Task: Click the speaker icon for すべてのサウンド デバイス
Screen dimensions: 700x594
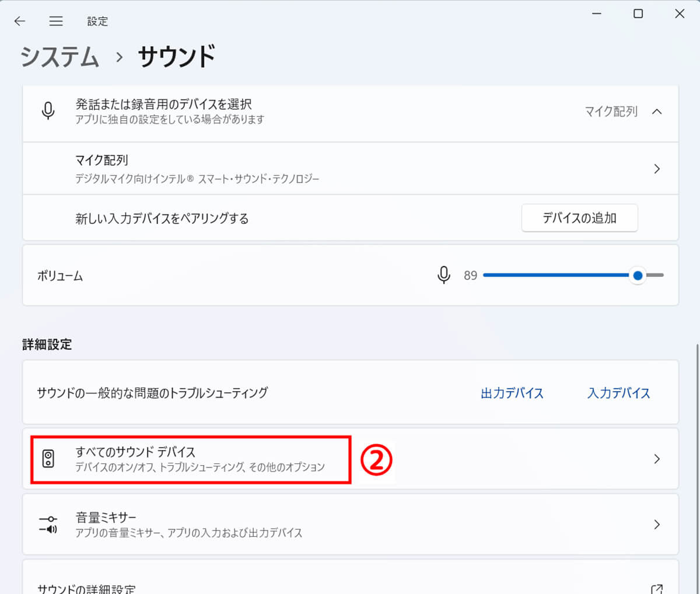Action: (48, 459)
